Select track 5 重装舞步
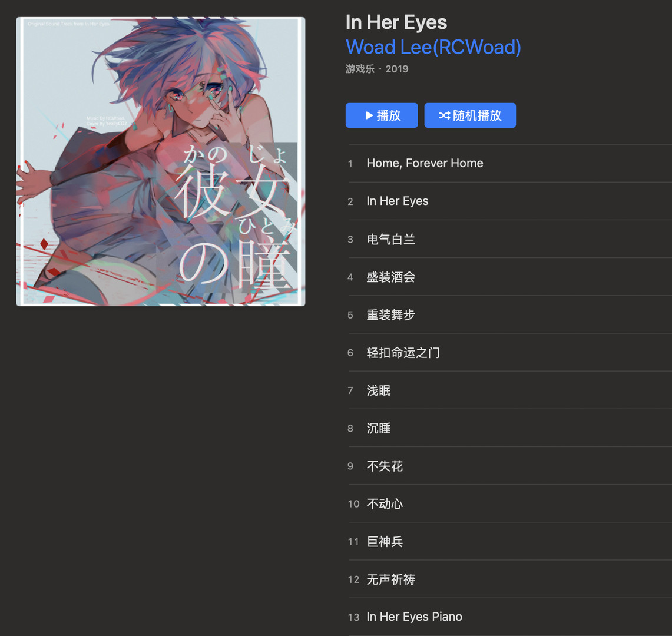This screenshot has width=672, height=636. (x=391, y=314)
